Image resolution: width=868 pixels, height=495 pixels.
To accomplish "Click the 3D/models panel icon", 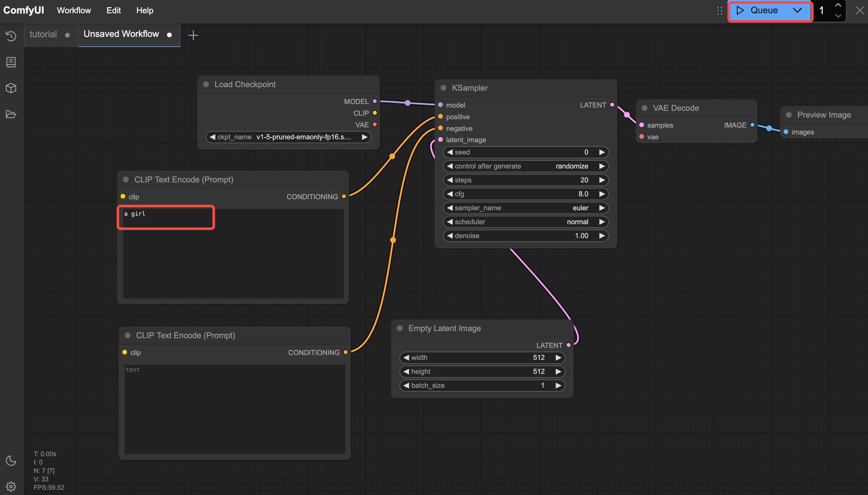I will point(11,88).
